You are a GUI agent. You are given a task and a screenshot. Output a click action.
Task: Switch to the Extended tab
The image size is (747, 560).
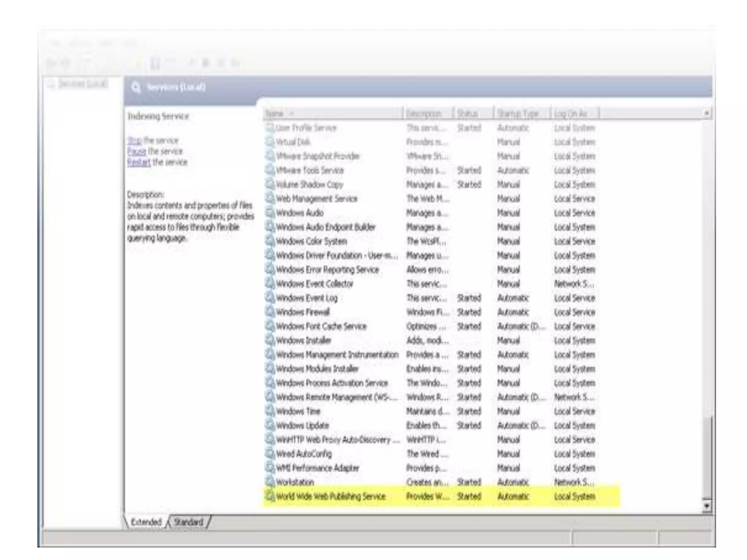coord(146,522)
